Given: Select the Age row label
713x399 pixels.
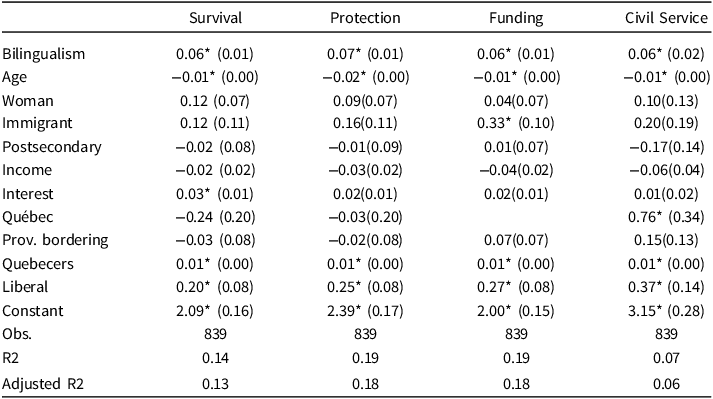Looking at the screenshot, I should click(15, 78).
